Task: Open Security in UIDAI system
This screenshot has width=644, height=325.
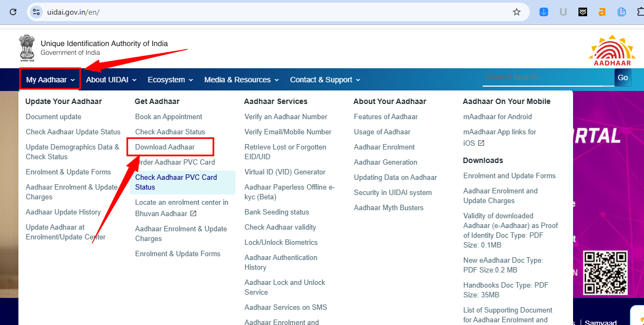Action: click(393, 193)
